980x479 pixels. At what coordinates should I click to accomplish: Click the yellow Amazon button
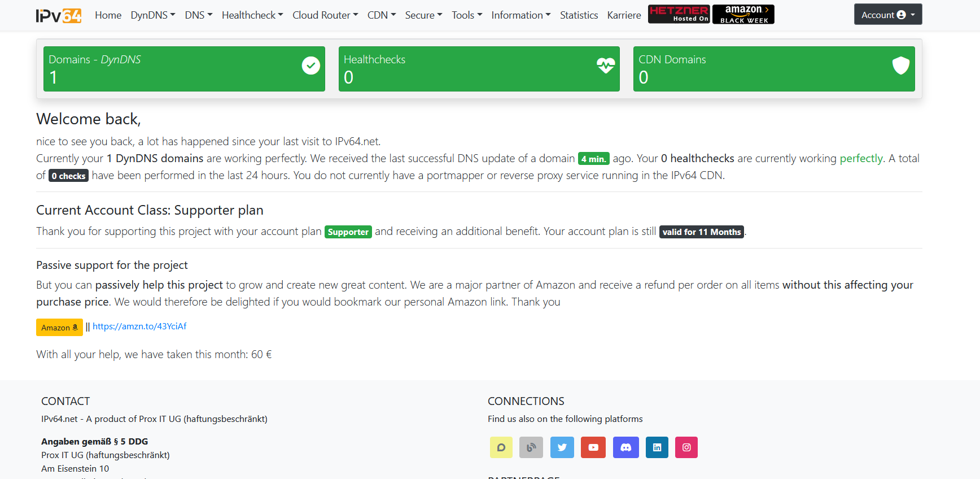pos(59,328)
